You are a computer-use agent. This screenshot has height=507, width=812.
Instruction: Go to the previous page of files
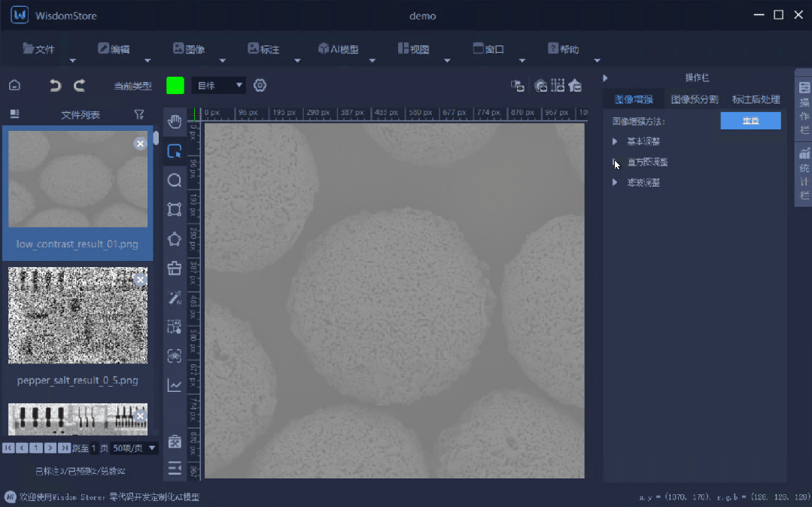pos(23,448)
